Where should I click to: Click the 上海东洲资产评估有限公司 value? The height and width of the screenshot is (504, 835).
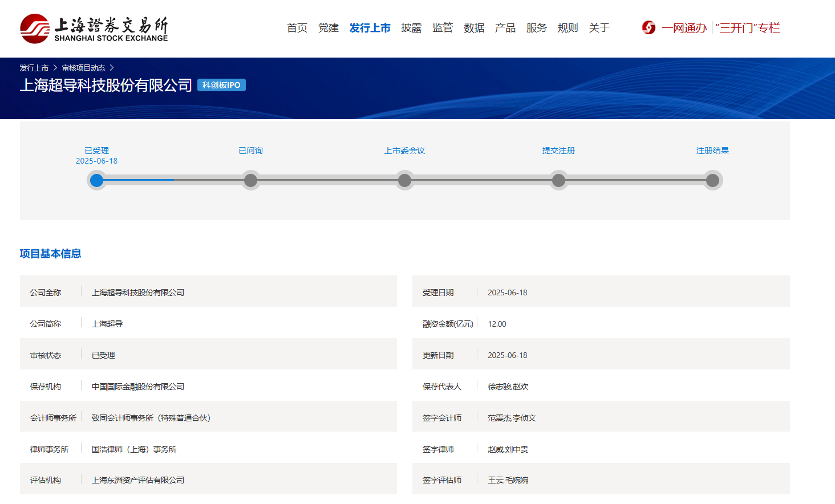tap(138, 480)
